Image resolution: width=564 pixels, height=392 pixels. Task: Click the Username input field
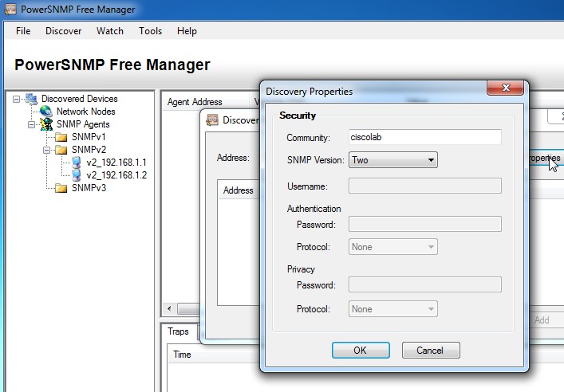(x=425, y=186)
